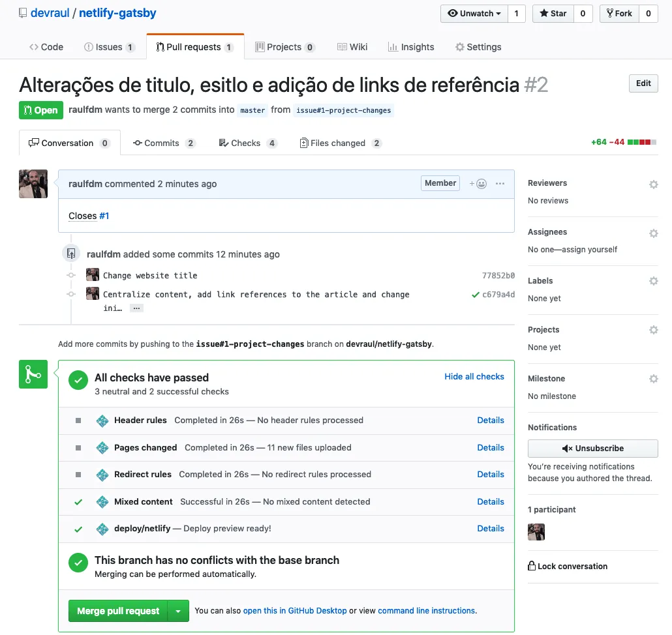Viewport: 672px width, 635px height.
Task: Click the participant avatar in the sidebar
Action: (536, 532)
